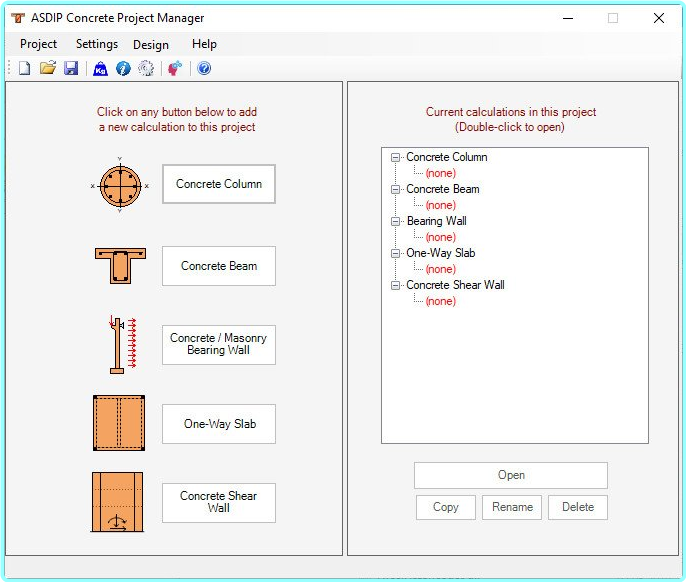Add a new Concrete Beam calculation
Screen dimensions: 686x582
pos(219,266)
